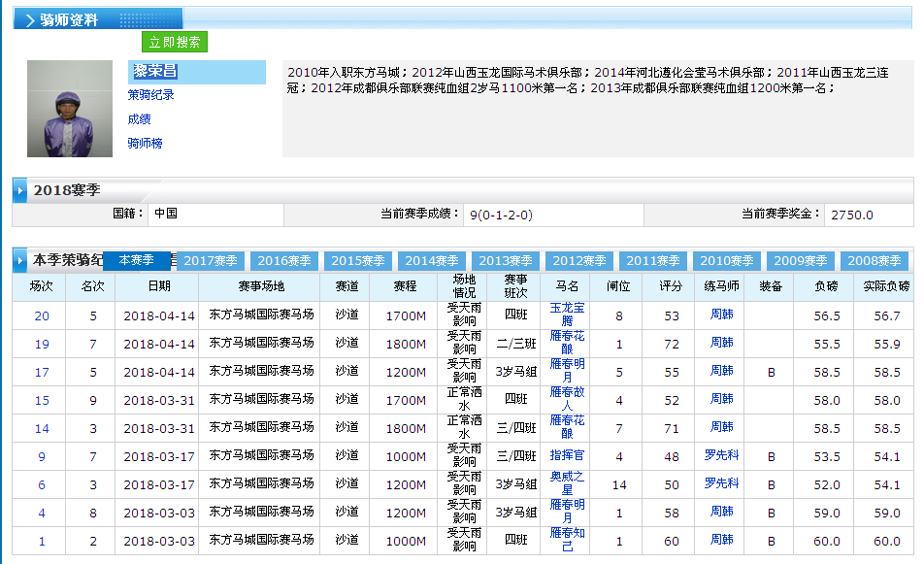Switch to the 2014赛季 tab
The image size is (924, 564).
[432, 261]
